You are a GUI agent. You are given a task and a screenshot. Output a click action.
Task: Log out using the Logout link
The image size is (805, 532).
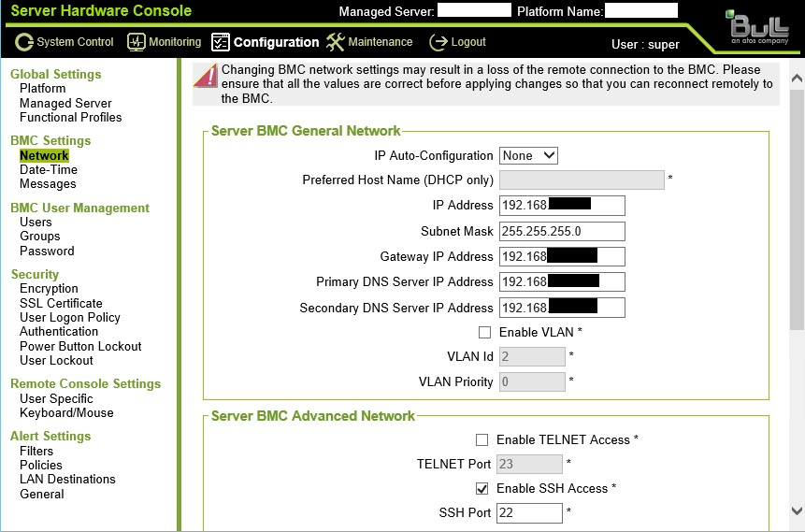pyautogui.click(x=468, y=42)
